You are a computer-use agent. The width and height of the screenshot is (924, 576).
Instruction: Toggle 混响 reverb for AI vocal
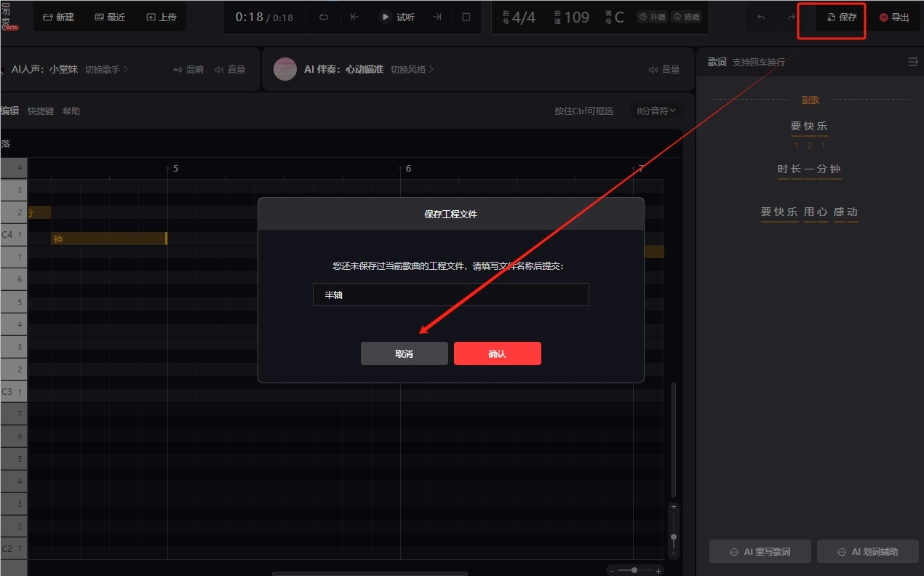click(188, 69)
